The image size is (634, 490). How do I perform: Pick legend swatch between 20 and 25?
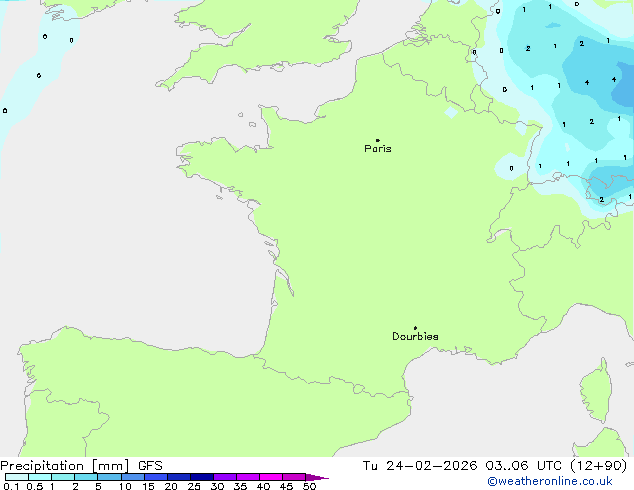click(x=179, y=477)
